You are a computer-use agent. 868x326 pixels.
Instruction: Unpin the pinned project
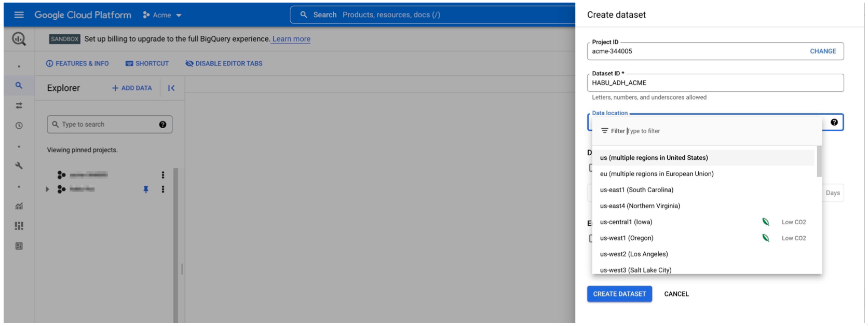point(146,189)
